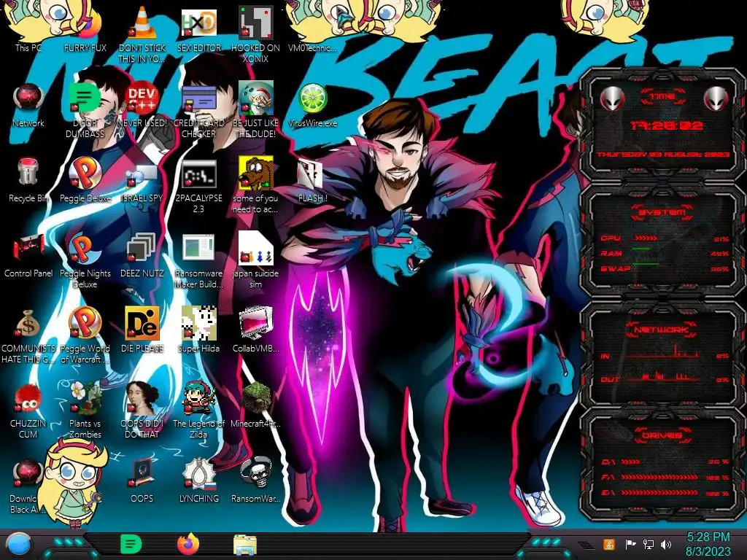Click the taskbar clock 5:28 PM
This screenshot has width=747, height=560.
pyautogui.click(x=708, y=537)
